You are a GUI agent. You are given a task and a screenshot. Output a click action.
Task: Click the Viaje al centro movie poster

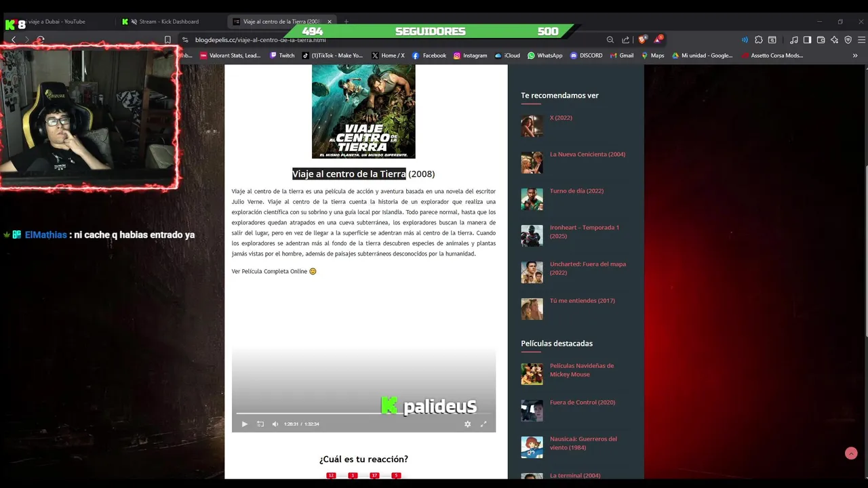363,111
